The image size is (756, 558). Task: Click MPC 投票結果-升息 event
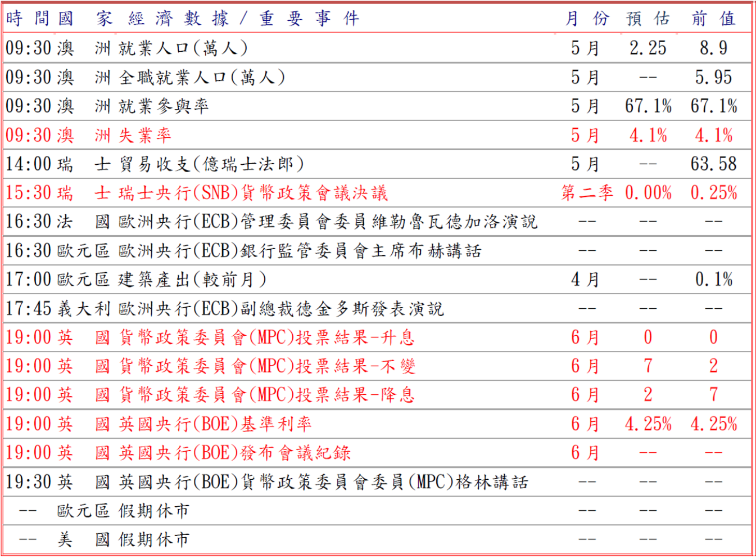(x=267, y=337)
